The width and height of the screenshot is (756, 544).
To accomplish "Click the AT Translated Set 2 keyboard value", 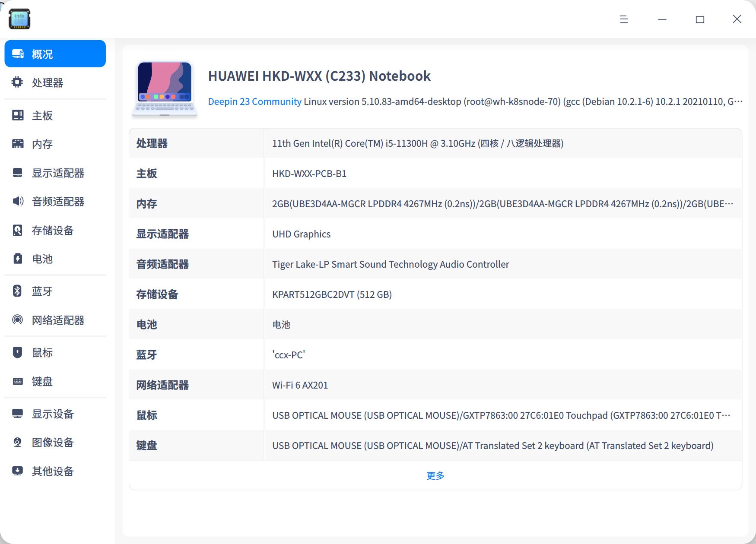I will (493, 446).
